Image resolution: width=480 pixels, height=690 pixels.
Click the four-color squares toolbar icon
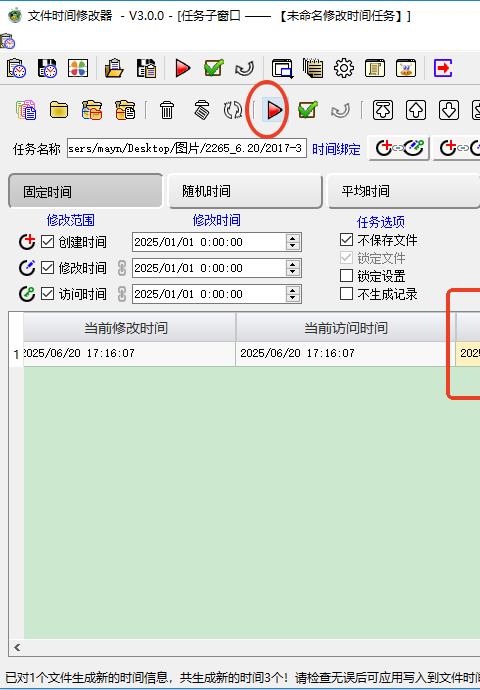[78, 68]
